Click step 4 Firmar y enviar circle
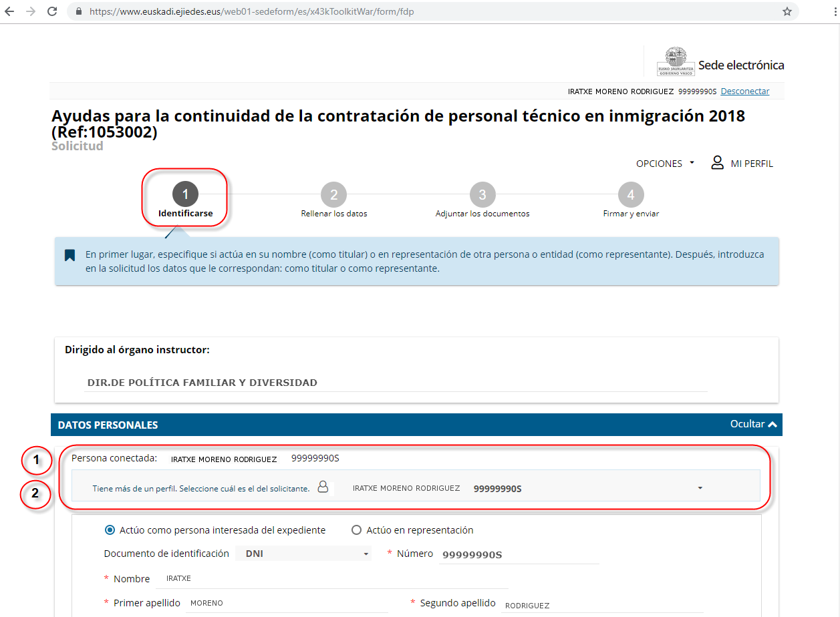 pos(630,195)
